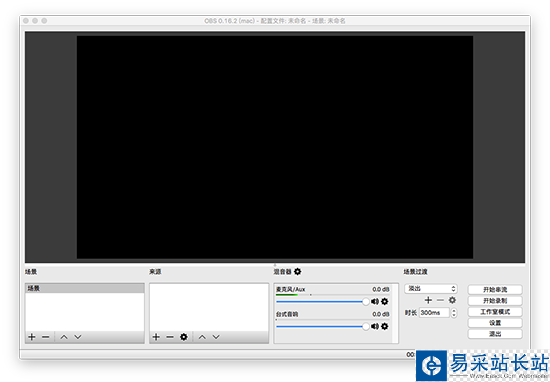Open the 淡出 transition dropdown

point(431,289)
